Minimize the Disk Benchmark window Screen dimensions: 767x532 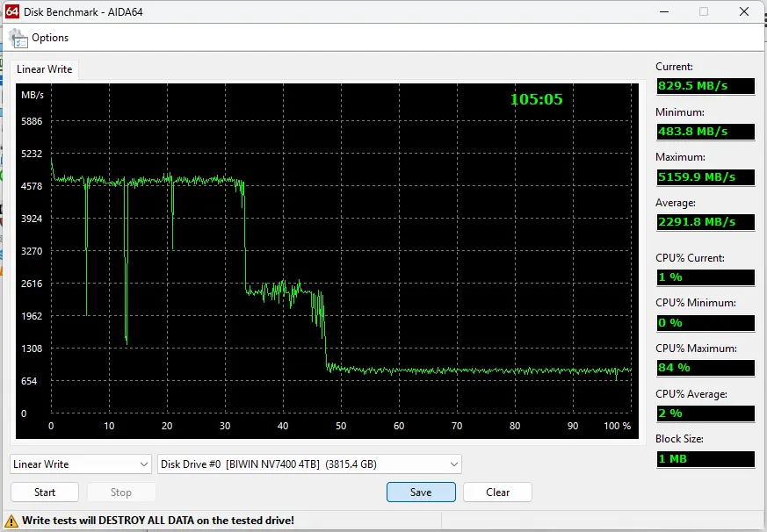coord(662,11)
